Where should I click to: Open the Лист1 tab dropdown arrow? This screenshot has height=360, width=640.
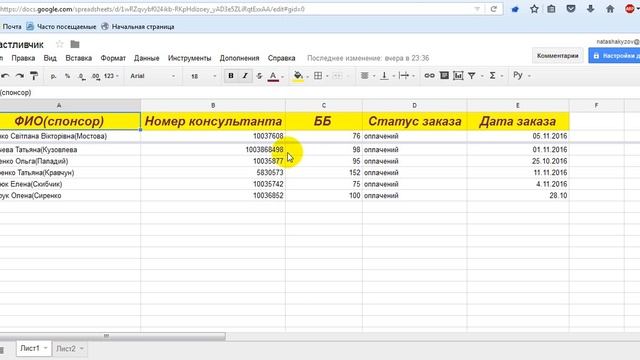[46, 348]
